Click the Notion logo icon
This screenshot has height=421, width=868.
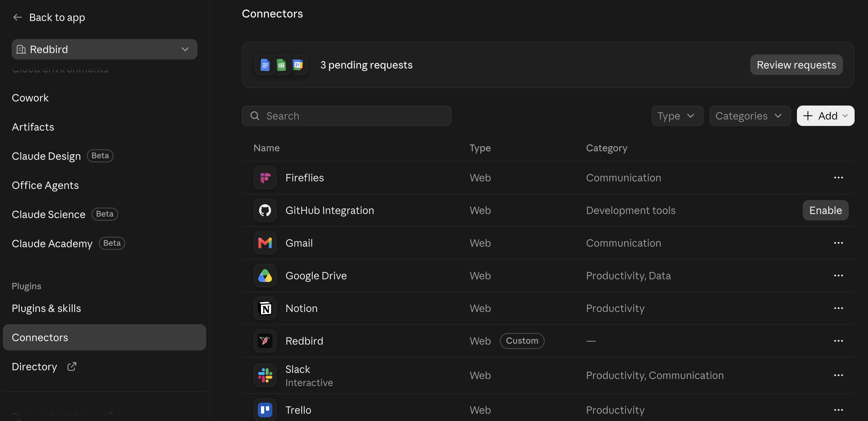point(265,308)
